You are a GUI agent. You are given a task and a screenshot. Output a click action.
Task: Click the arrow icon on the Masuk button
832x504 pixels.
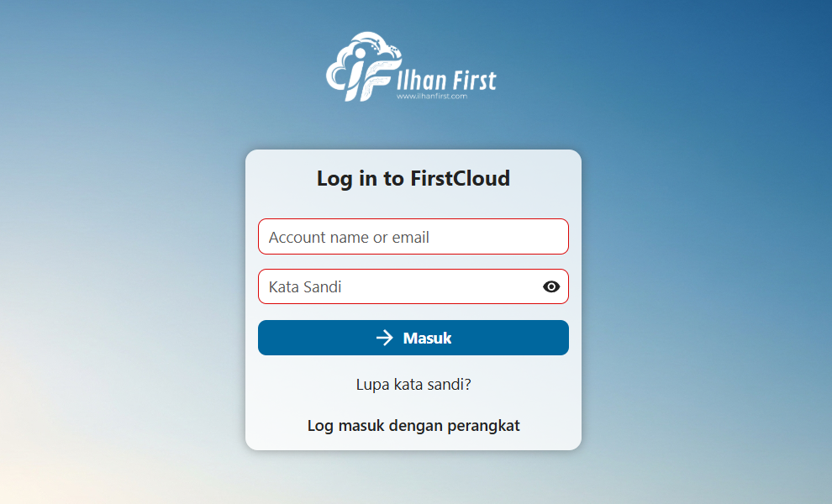(385, 338)
